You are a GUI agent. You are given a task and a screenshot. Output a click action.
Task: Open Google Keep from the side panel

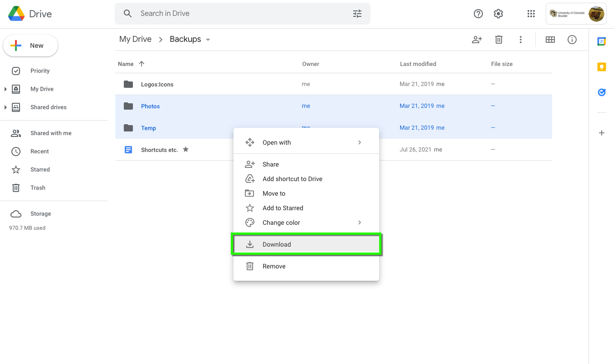(602, 66)
